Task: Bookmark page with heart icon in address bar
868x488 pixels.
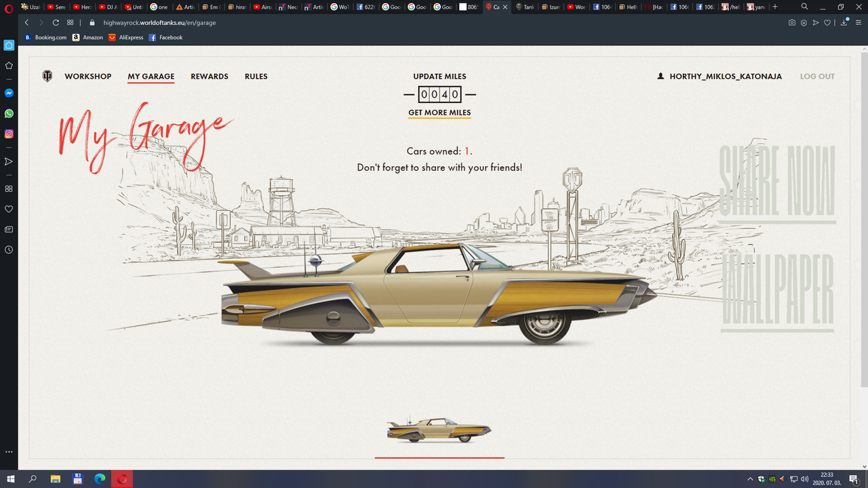Action: coord(828,22)
